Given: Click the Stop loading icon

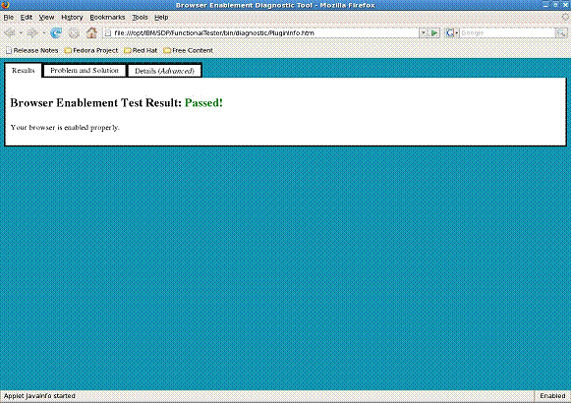Looking at the screenshot, I should pyautogui.click(x=74, y=33).
